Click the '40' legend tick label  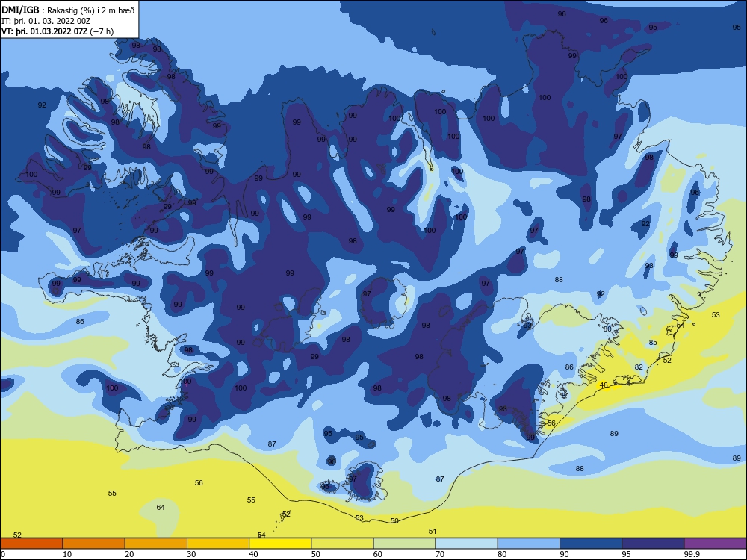click(253, 554)
